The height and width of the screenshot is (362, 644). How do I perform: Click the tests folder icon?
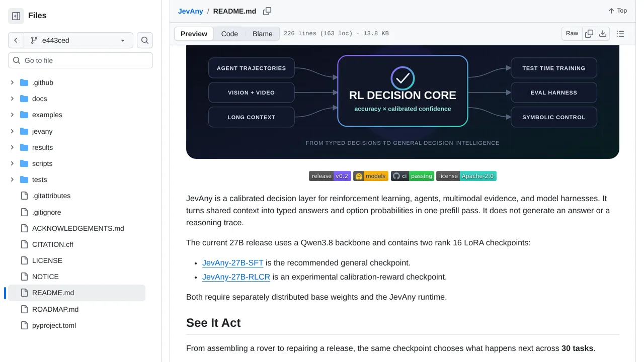24,179
